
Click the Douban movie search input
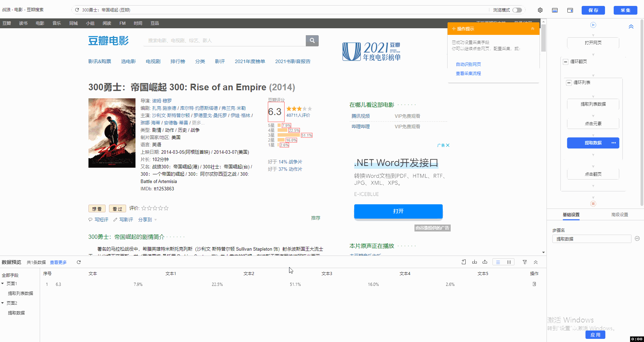[225, 40]
